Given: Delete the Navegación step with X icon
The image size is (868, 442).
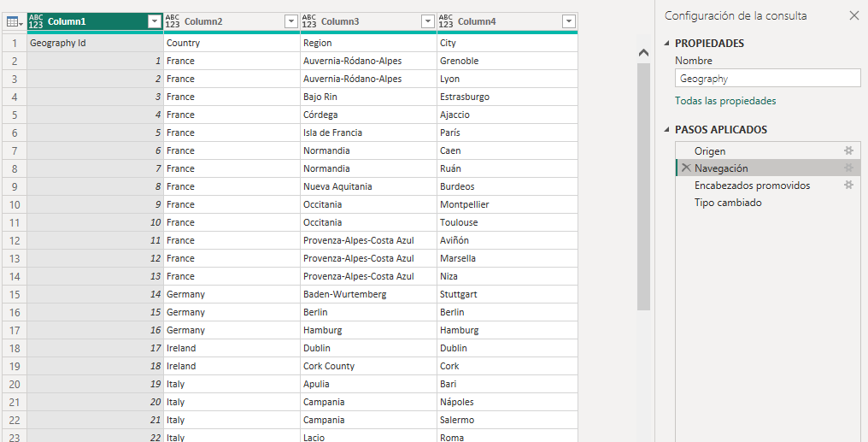Looking at the screenshot, I should point(686,168).
